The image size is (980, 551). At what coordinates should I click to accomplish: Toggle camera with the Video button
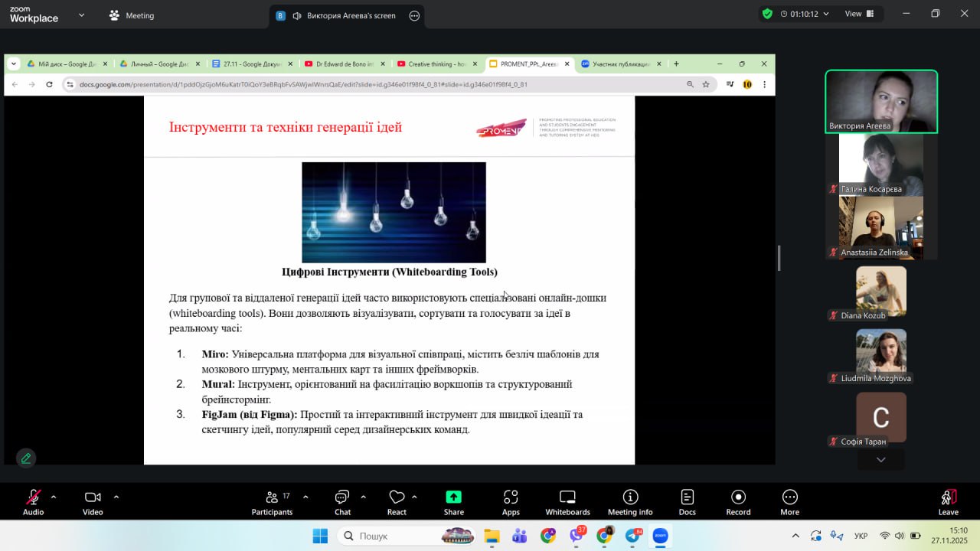pyautogui.click(x=93, y=501)
